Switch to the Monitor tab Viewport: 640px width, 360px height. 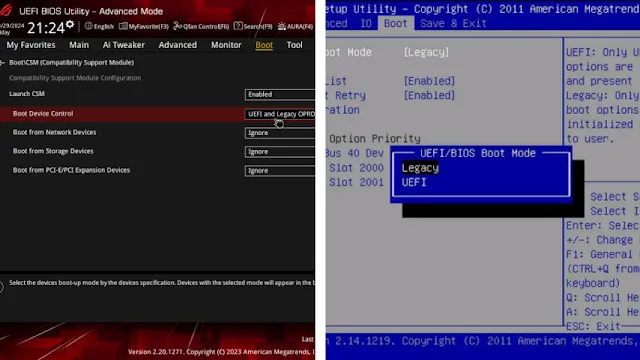pos(226,45)
